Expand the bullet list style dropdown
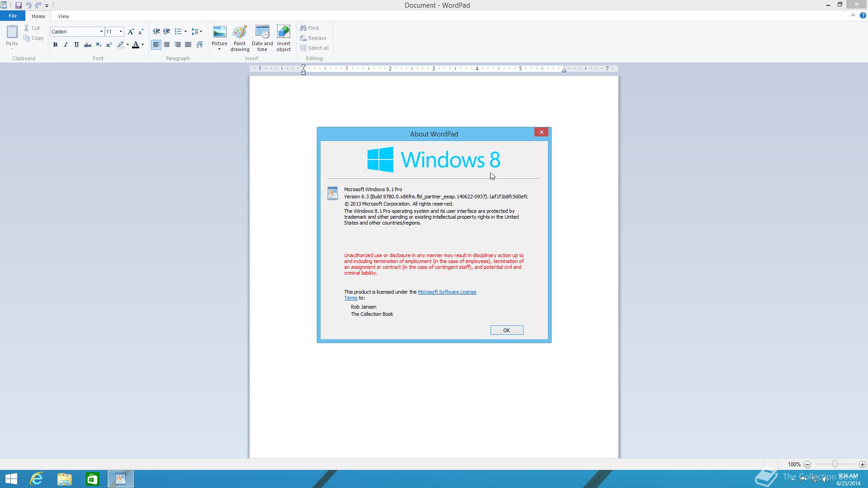This screenshot has width=868, height=488. pyautogui.click(x=185, y=32)
